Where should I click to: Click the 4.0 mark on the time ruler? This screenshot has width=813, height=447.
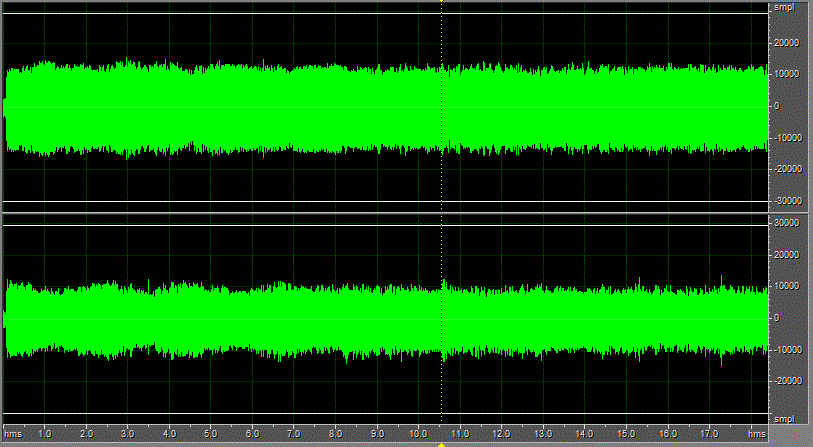coord(170,434)
